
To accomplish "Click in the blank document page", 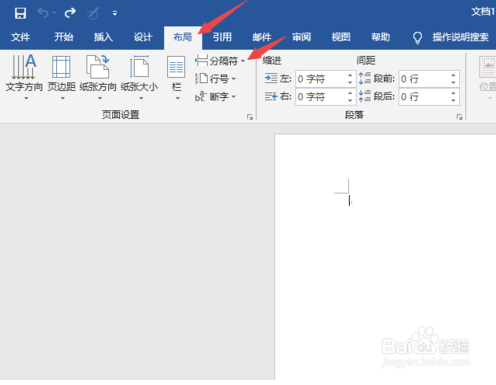I will pyautogui.click(x=386, y=257).
